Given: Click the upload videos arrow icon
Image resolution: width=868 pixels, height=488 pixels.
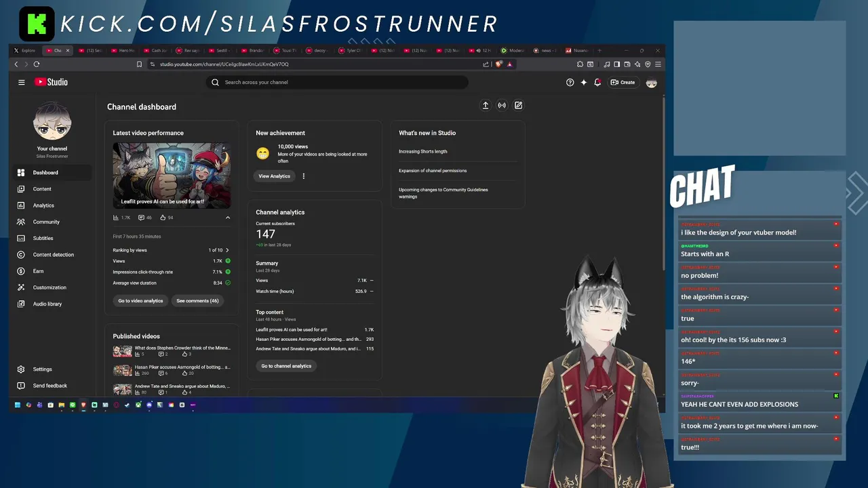Looking at the screenshot, I should coord(486,105).
